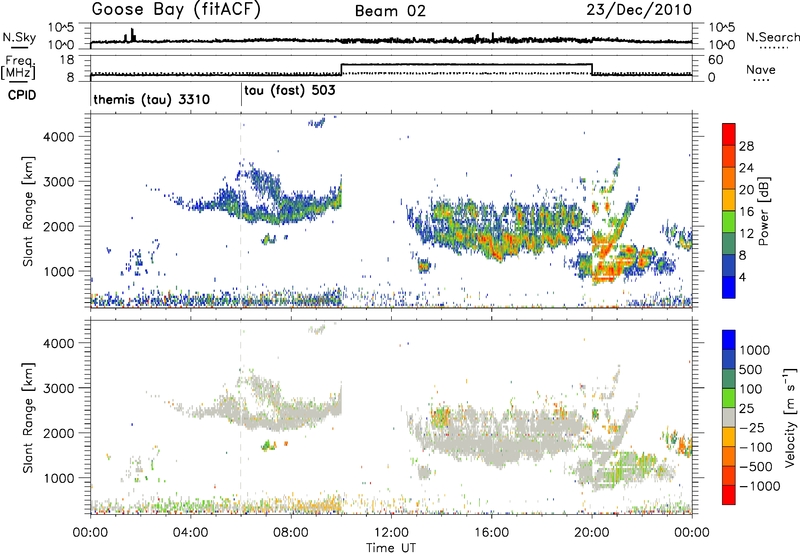Image resolution: width=800 pixels, height=554 pixels.
Task: Pick the gray −25 to 25 Velocity color segment
Action: (x=729, y=417)
